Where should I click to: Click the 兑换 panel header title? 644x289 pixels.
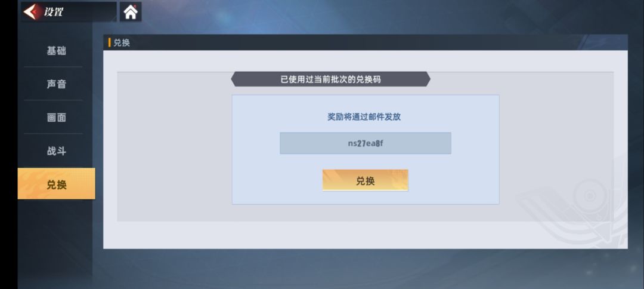coord(122,43)
